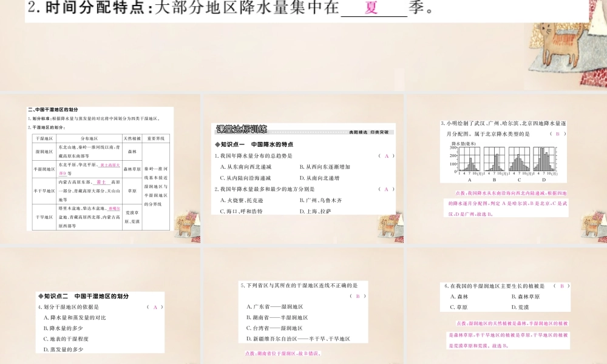This screenshot has height=364, width=607.
Task: Select option C. 台湾省——湿润地区
Action: click(274, 328)
